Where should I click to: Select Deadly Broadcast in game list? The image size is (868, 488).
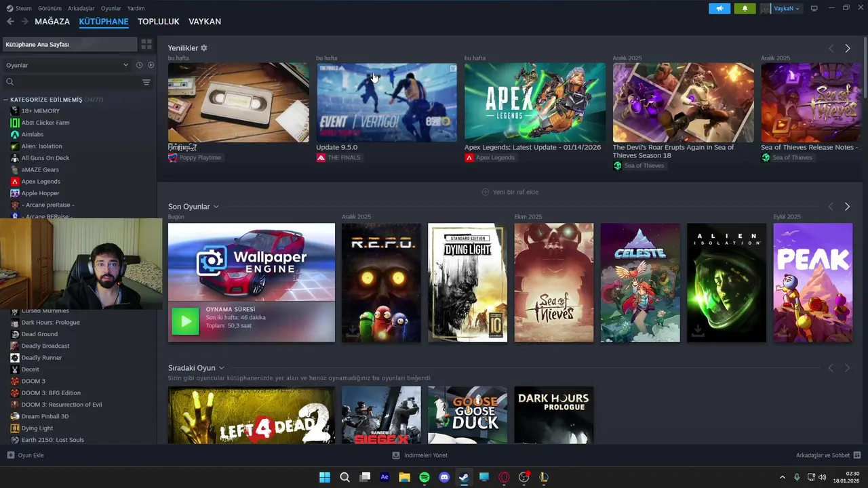point(45,346)
